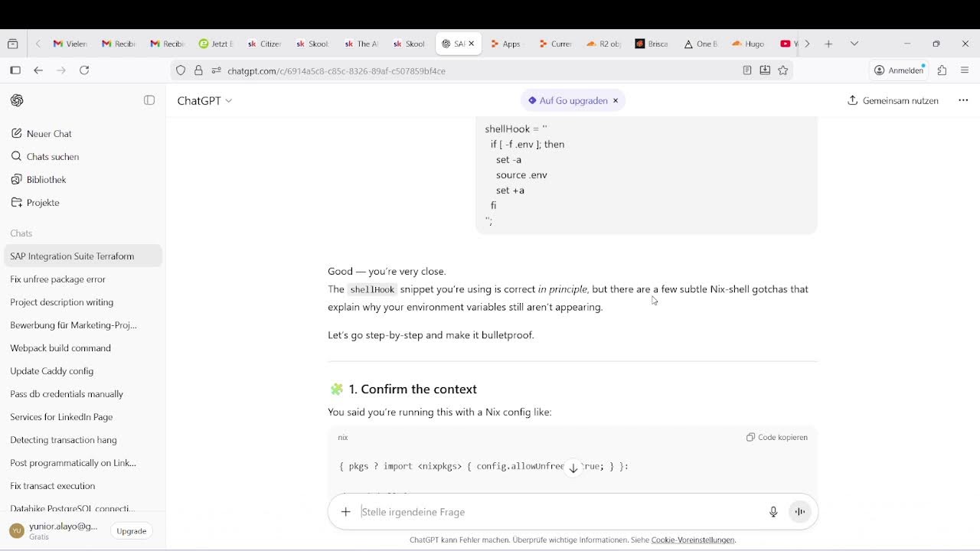Click the address bar URL
The image size is (980, 551).
pos(336,70)
